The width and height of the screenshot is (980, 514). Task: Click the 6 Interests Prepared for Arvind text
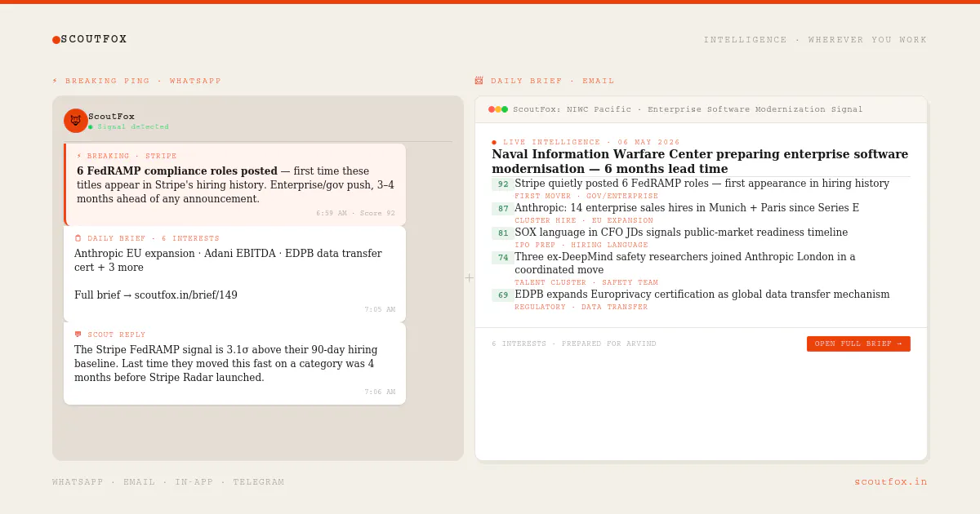574,344
